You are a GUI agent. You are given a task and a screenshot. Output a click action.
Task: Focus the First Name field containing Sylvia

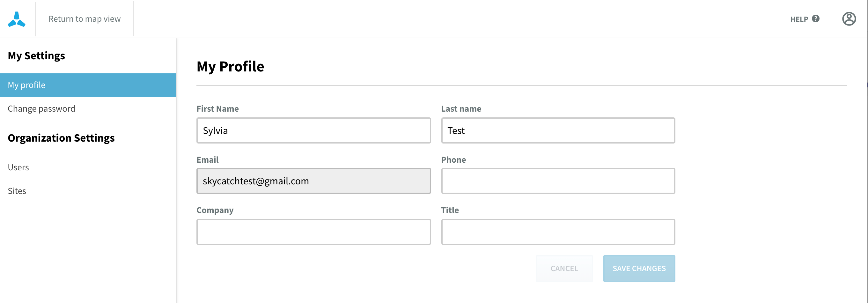(x=313, y=130)
